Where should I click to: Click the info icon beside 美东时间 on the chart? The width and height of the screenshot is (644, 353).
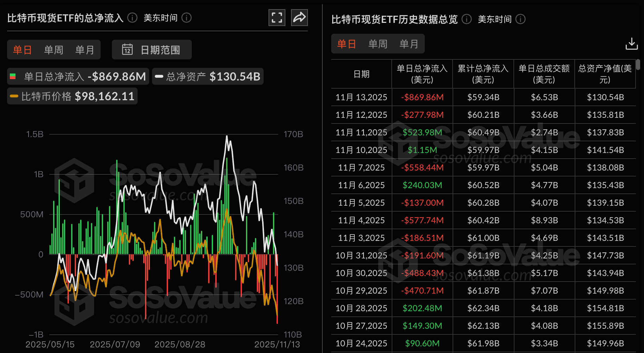[187, 18]
